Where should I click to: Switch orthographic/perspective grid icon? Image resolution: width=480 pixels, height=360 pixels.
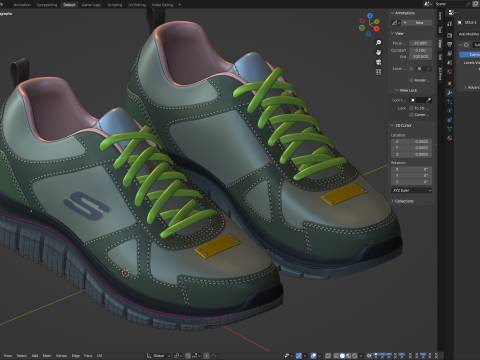(x=378, y=72)
